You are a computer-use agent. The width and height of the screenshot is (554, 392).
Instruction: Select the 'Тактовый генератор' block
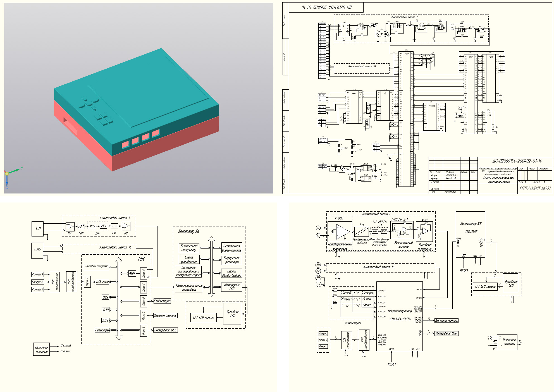pos(96,266)
